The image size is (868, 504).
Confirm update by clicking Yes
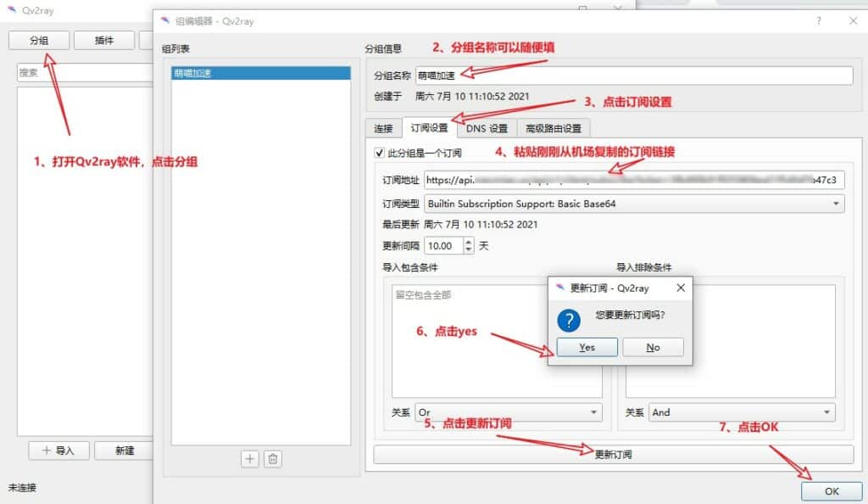coord(587,346)
